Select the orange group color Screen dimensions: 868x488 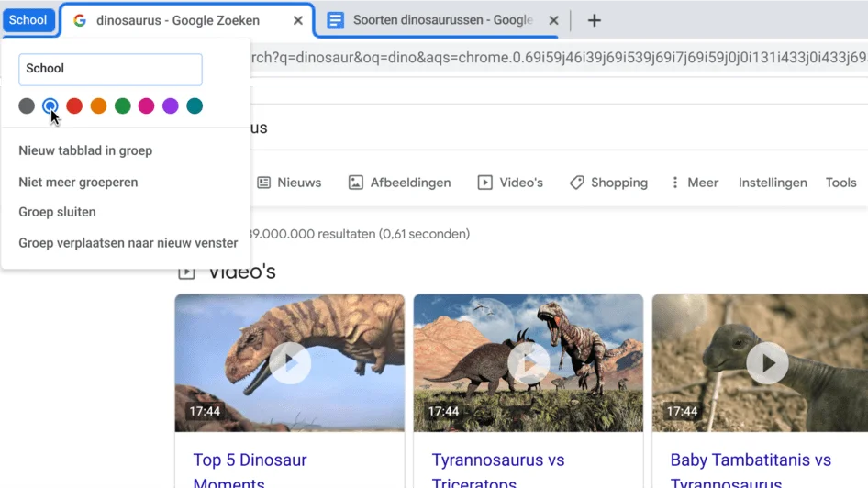98,105
